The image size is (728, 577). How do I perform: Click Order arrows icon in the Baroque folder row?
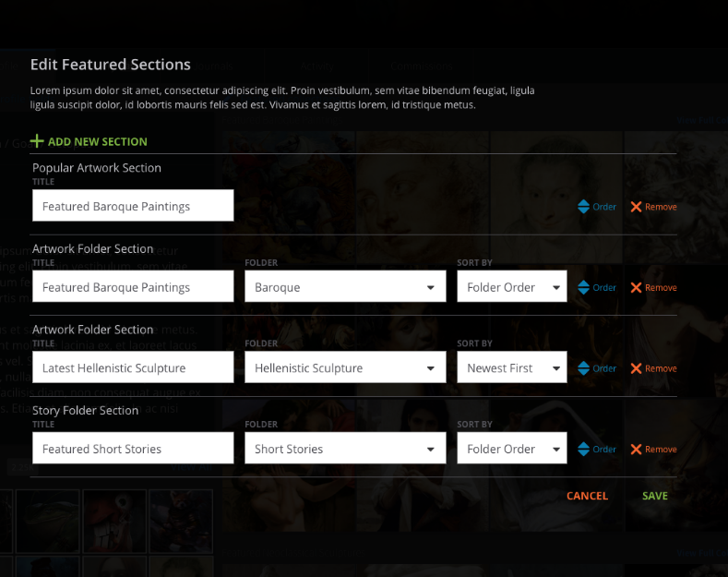(584, 287)
